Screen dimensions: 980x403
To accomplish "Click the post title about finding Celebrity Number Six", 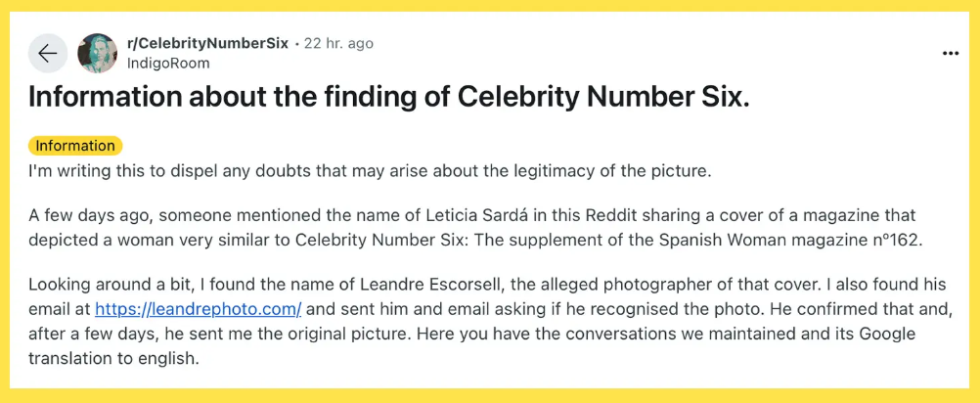I will point(388,98).
